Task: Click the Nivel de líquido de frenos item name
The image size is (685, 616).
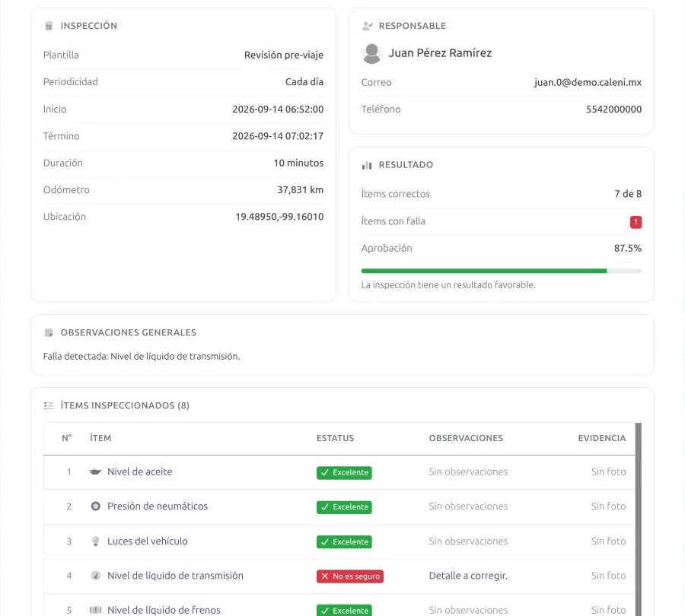Action: coord(164,610)
